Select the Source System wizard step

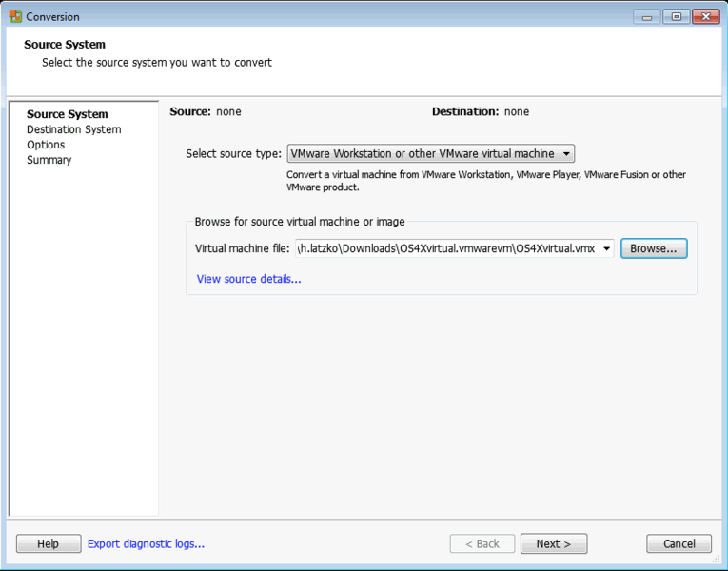point(67,114)
